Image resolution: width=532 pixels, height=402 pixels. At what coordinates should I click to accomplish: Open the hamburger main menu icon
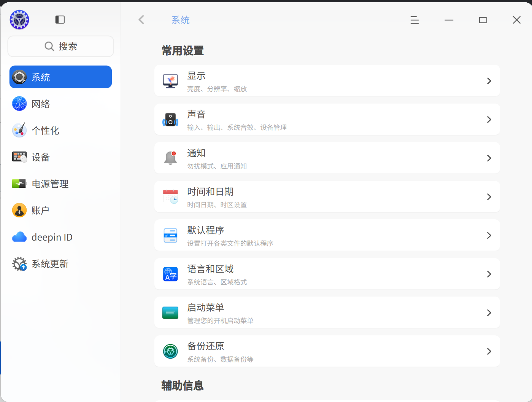[x=415, y=20]
